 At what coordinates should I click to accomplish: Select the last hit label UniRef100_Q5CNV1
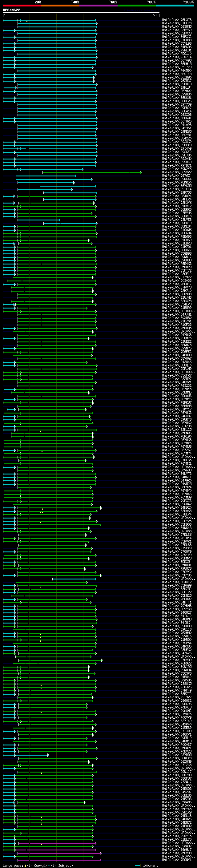coord(177,860)
